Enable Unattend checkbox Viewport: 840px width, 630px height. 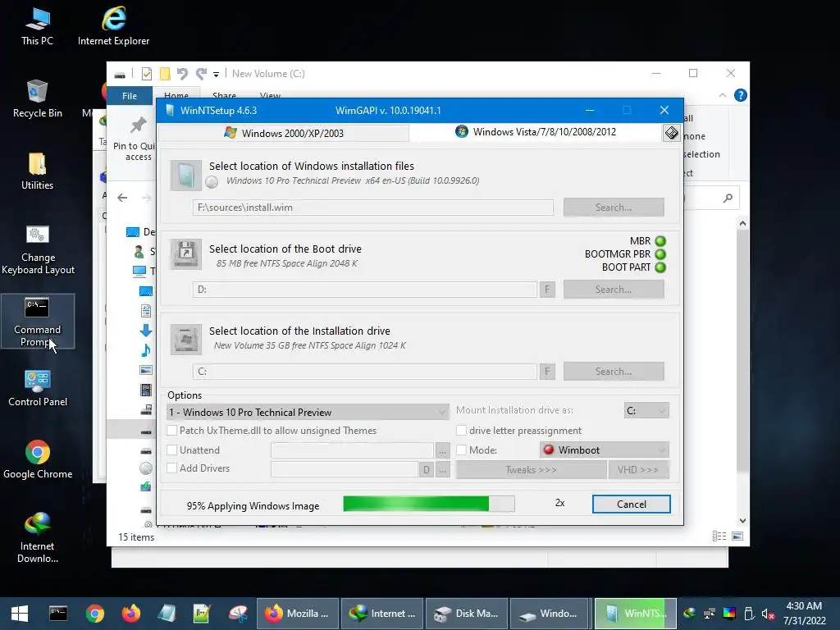click(172, 450)
